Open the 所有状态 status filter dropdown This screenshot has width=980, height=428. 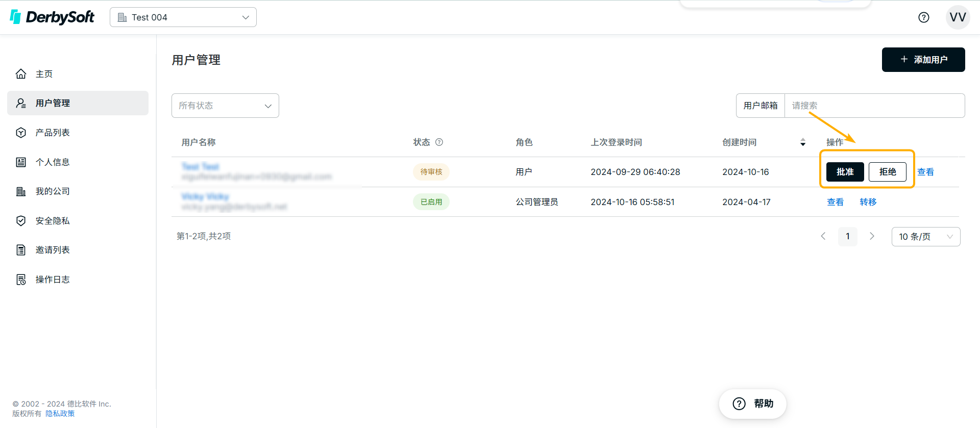click(225, 106)
